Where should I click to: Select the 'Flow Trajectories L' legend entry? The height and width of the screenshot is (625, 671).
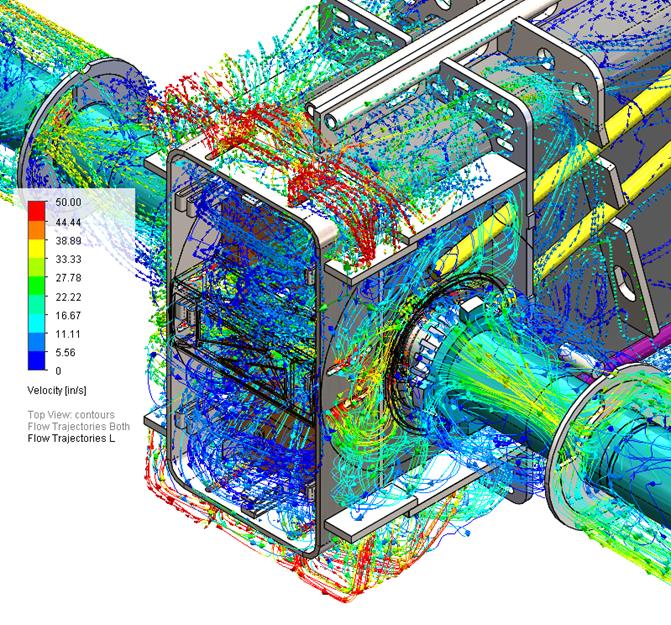point(71,438)
